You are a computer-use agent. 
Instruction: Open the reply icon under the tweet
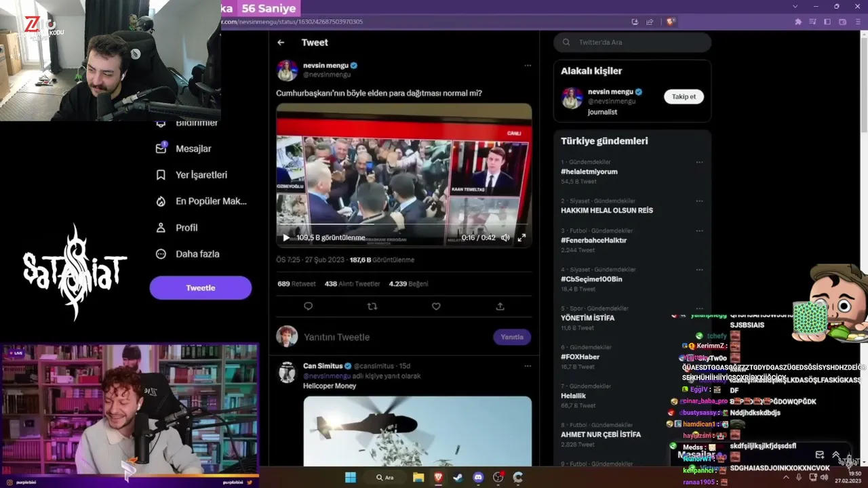pos(308,306)
